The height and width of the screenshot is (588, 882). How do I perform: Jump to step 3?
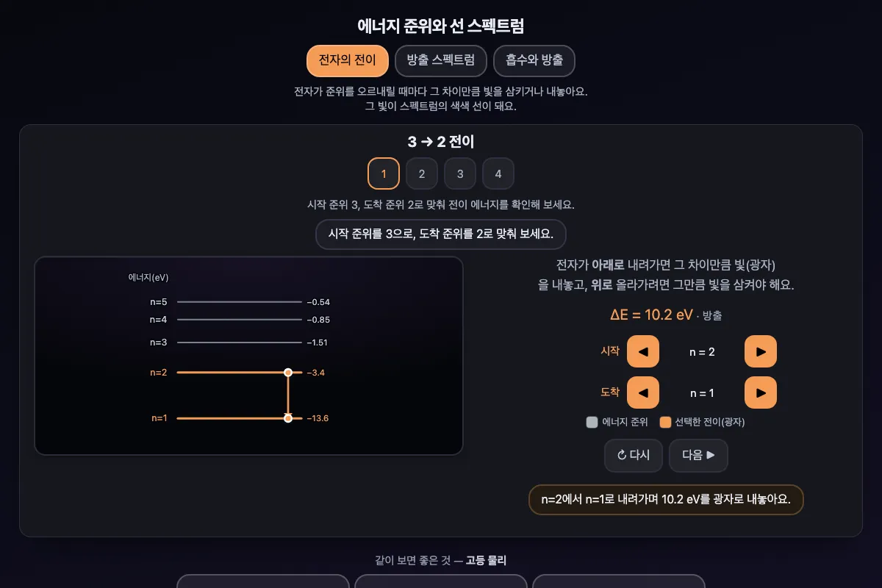[460, 174]
